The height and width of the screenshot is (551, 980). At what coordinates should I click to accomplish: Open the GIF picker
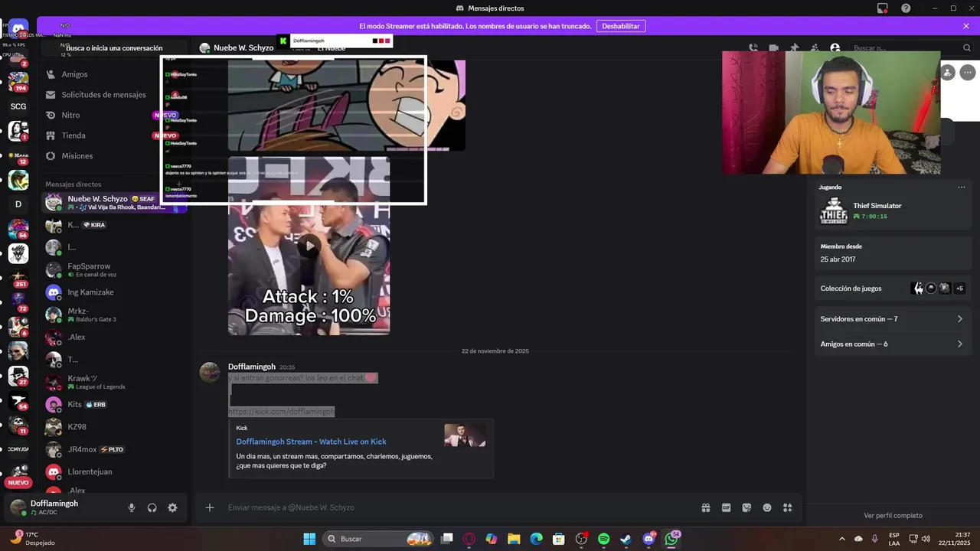pos(727,507)
